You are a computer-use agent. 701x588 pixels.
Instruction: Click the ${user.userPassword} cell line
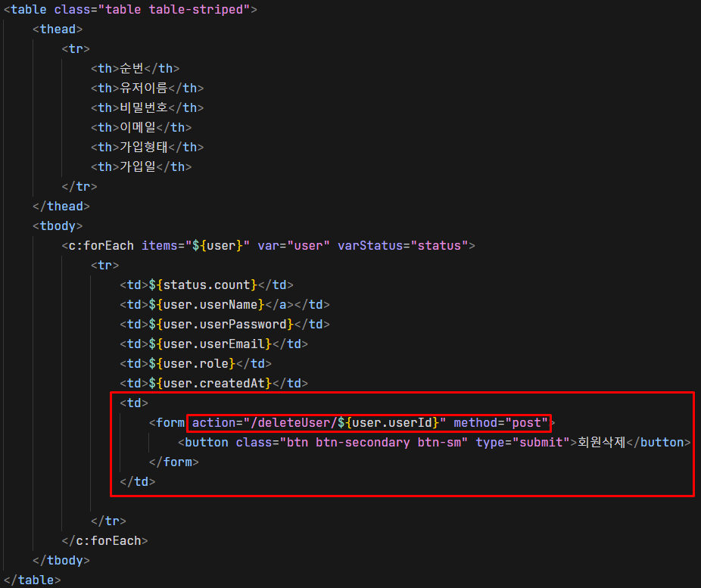point(225,324)
